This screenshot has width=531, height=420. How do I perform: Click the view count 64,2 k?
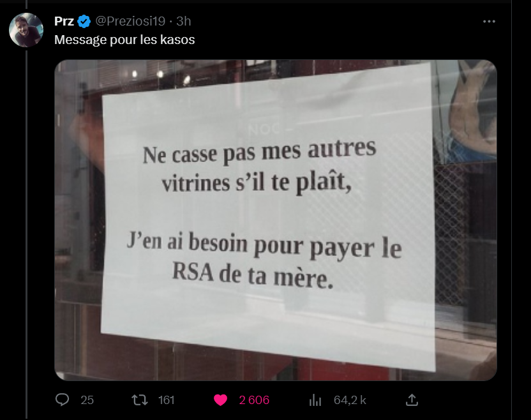[x=350, y=400]
